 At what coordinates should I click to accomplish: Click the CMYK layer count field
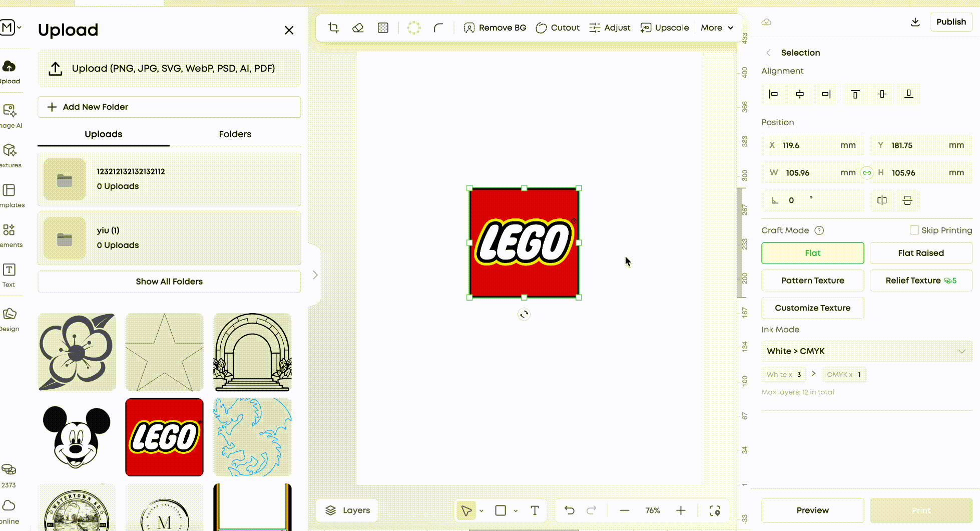(844, 374)
